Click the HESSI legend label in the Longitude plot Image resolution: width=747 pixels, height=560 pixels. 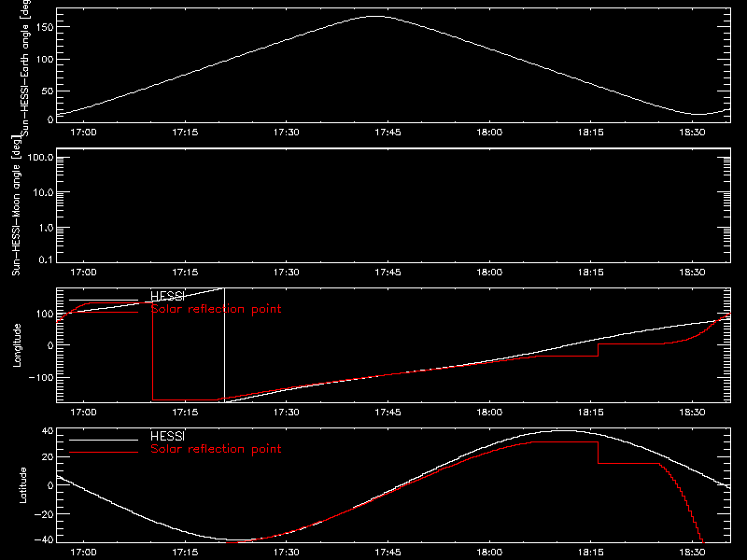[167, 296]
